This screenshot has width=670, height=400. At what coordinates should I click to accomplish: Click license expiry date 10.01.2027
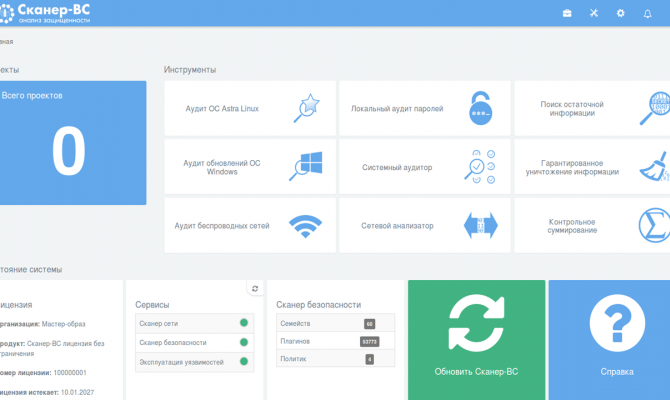pos(77,392)
